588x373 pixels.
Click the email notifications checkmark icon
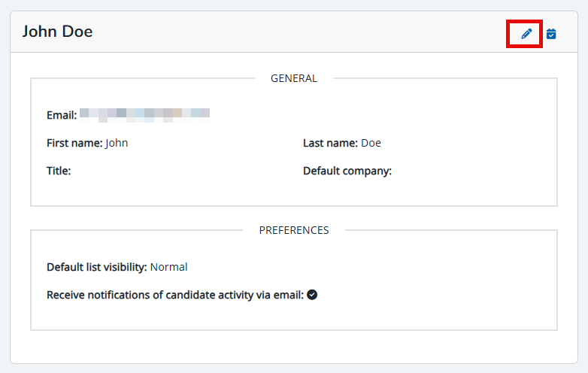[x=312, y=295]
